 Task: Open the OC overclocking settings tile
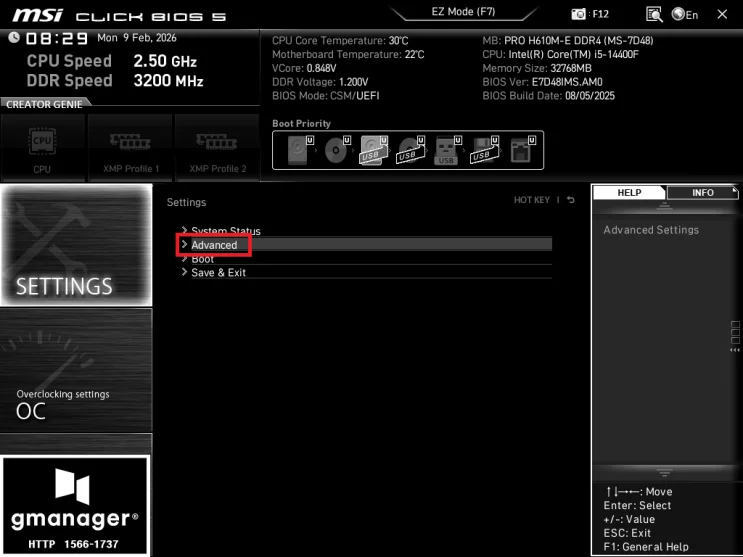click(76, 370)
